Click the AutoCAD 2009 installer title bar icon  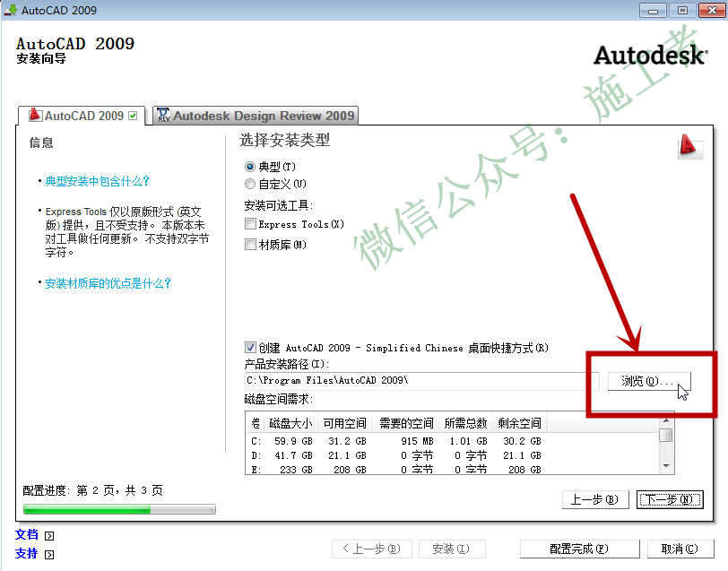(11, 10)
